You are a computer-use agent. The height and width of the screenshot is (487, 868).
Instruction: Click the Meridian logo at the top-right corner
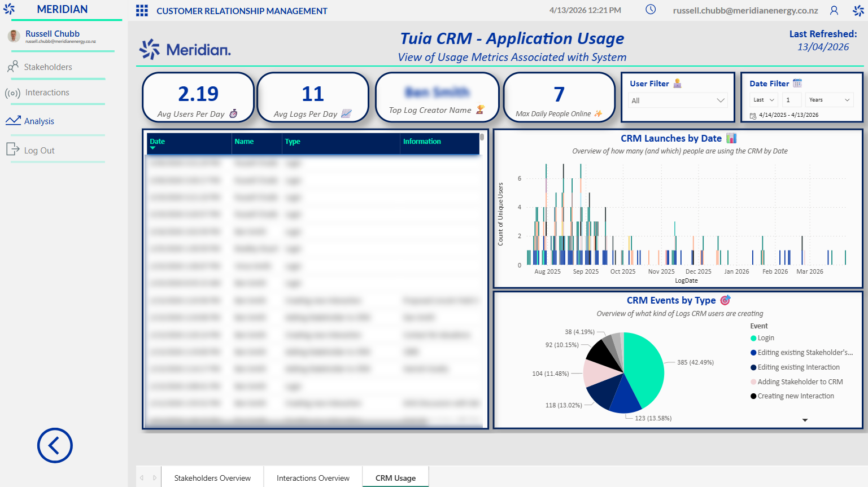click(x=858, y=10)
